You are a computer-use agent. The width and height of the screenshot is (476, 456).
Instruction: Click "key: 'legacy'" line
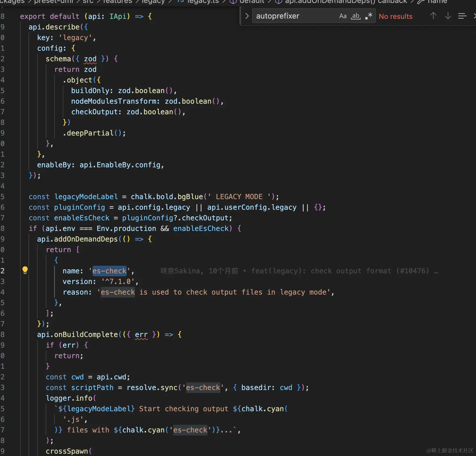click(x=67, y=38)
